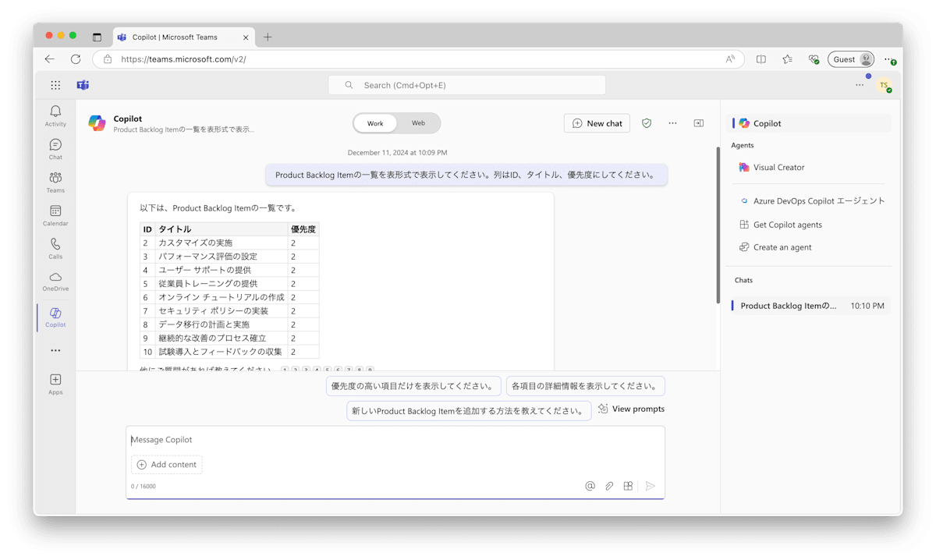This screenshot has width=936, height=560.
Task: Open a new browser tab
Action: 268,37
